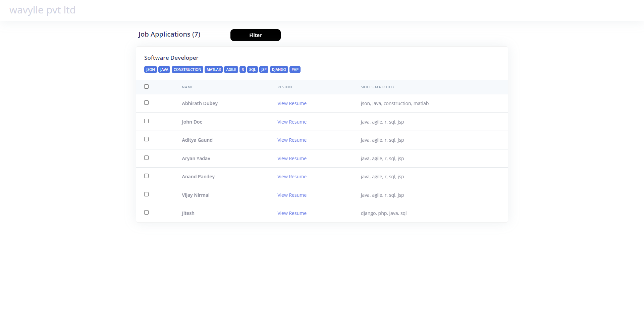The width and height of the screenshot is (644, 318).
Task: Open Aryan Yadav's resume link
Action: tap(292, 158)
